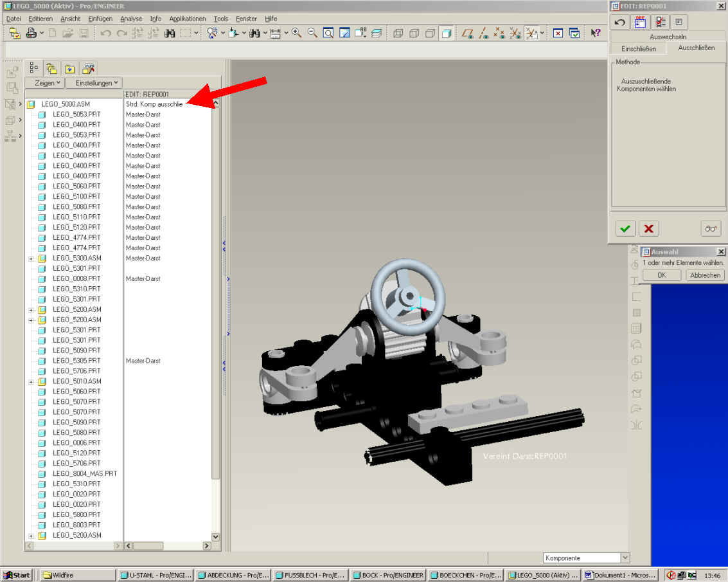Click OK in the Auswahl dialog
Image resolution: width=728 pixels, height=582 pixels.
click(662, 275)
